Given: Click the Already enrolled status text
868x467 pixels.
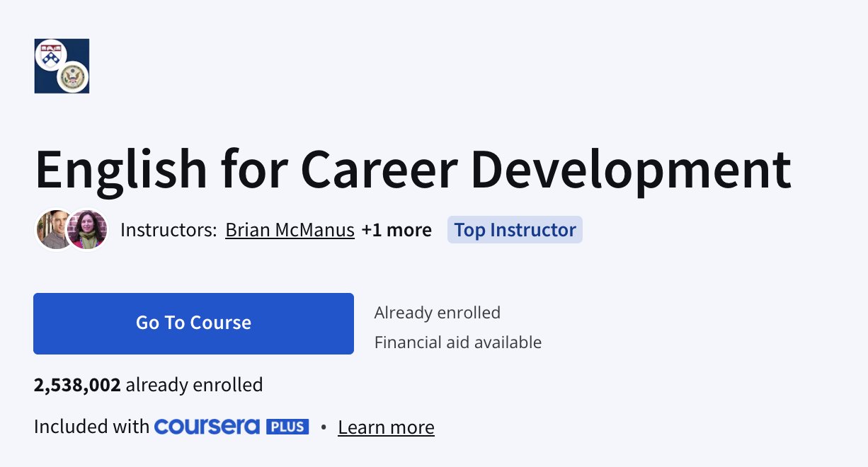Looking at the screenshot, I should pyautogui.click(x=438, y=313).
